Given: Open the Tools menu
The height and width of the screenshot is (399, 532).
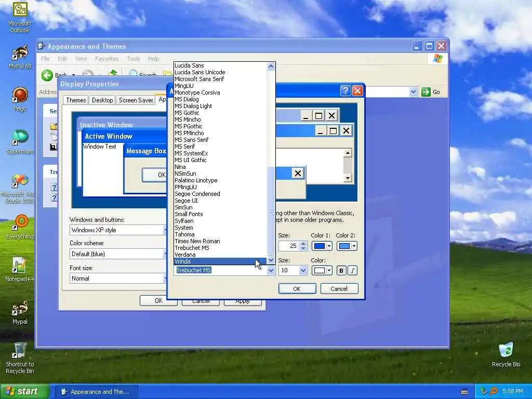Looking at the screenshot, I should pyautogui.click(x=134, y=59).
